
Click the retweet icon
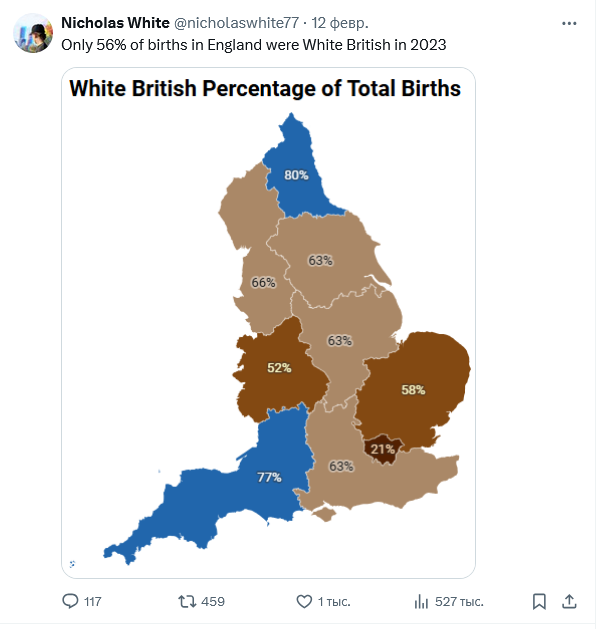point(187,601)
